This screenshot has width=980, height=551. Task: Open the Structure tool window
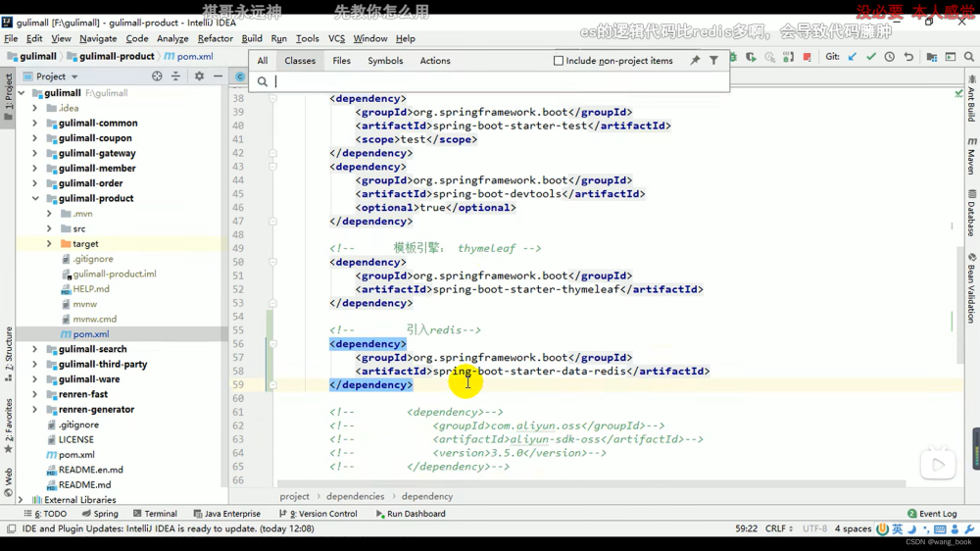[x=9, y=353]
